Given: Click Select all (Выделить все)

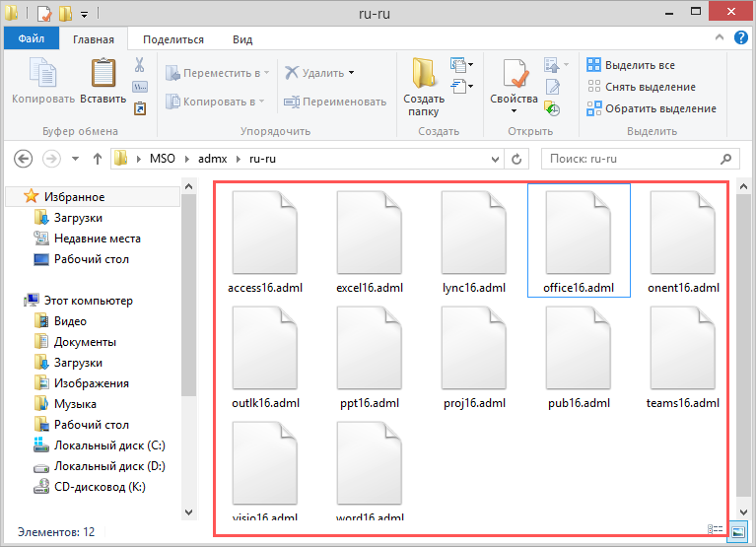Looking at the screenshot, I should pos(631,65).
